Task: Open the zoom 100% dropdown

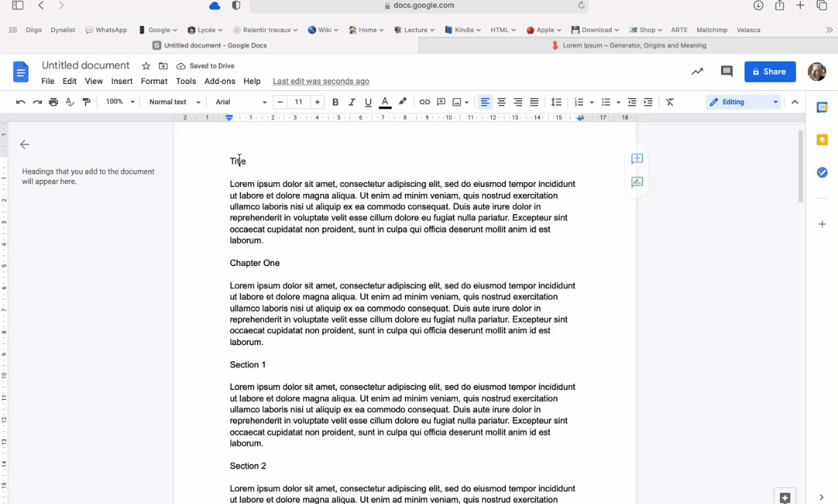Action: point(120,101)
